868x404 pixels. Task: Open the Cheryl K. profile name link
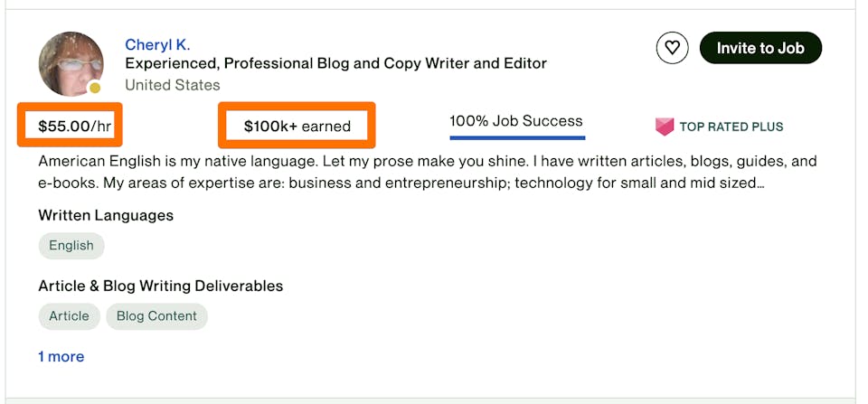(157, 44)
